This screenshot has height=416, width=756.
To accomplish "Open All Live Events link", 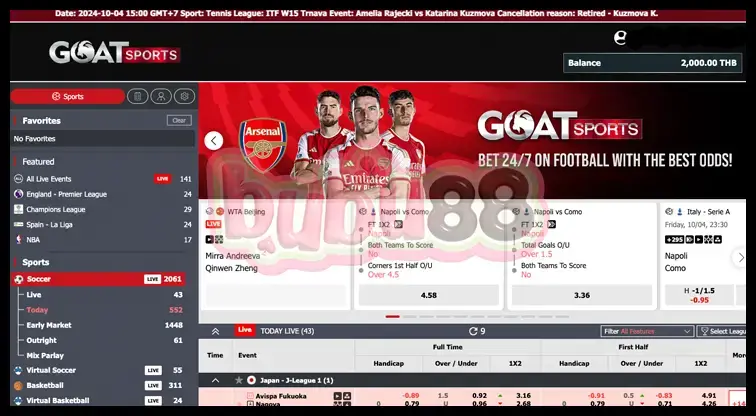I will coord(49,179).
